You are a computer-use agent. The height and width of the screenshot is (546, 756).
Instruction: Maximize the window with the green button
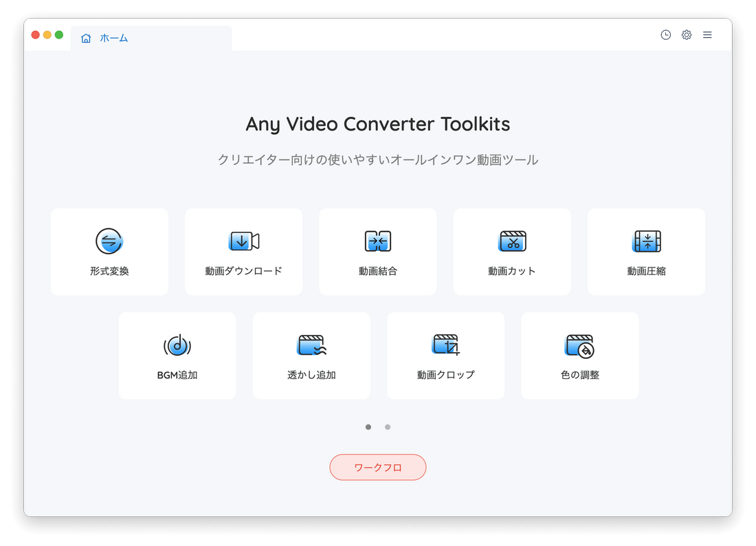tap(59, 35)
